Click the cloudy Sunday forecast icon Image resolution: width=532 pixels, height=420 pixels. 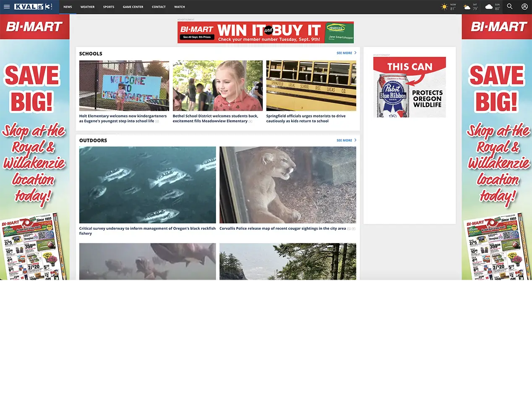click(489, 7)
